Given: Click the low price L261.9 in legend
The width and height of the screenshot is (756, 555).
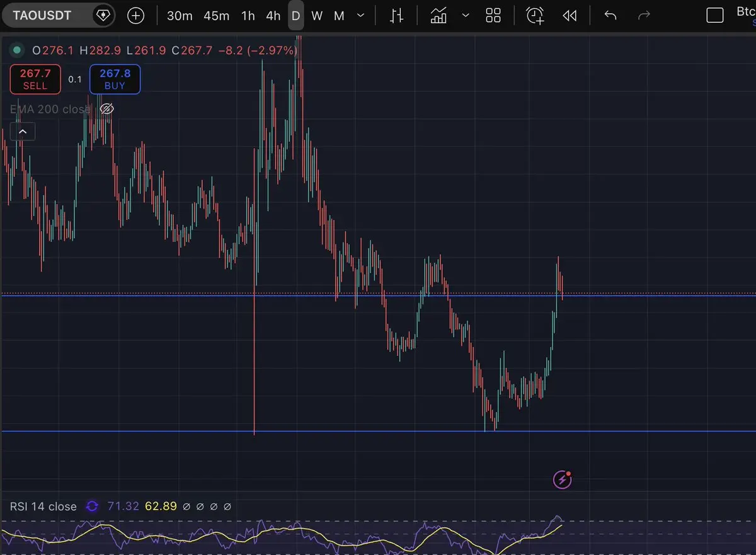Looking at the screenshot, I should (147, 50).
